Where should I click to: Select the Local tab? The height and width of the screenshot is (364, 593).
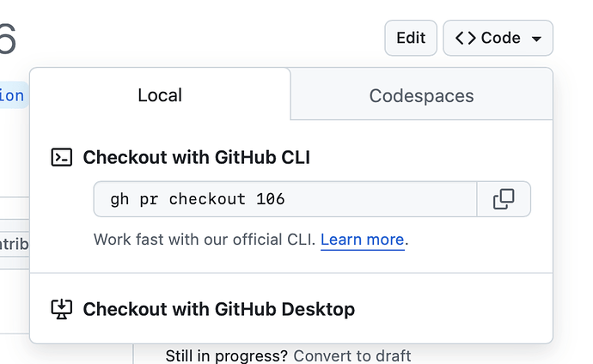(x=160, y=95)
